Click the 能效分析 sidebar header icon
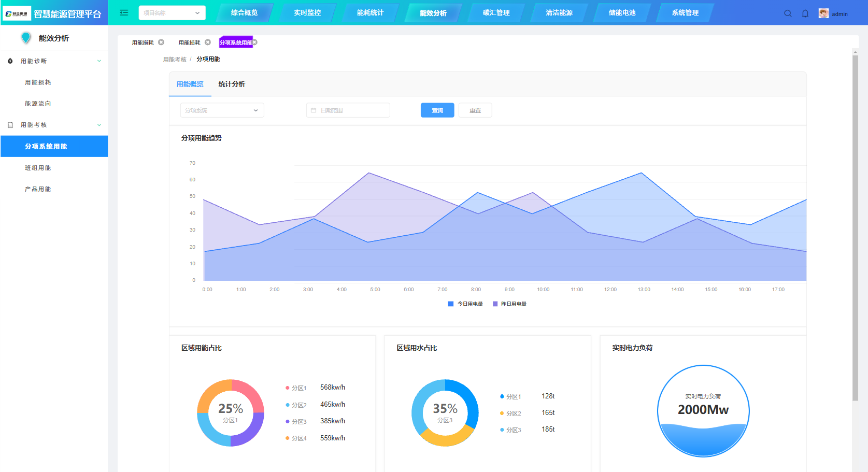Image resolution: width=868 pixels, height=472 pixels. pos(26,38)
